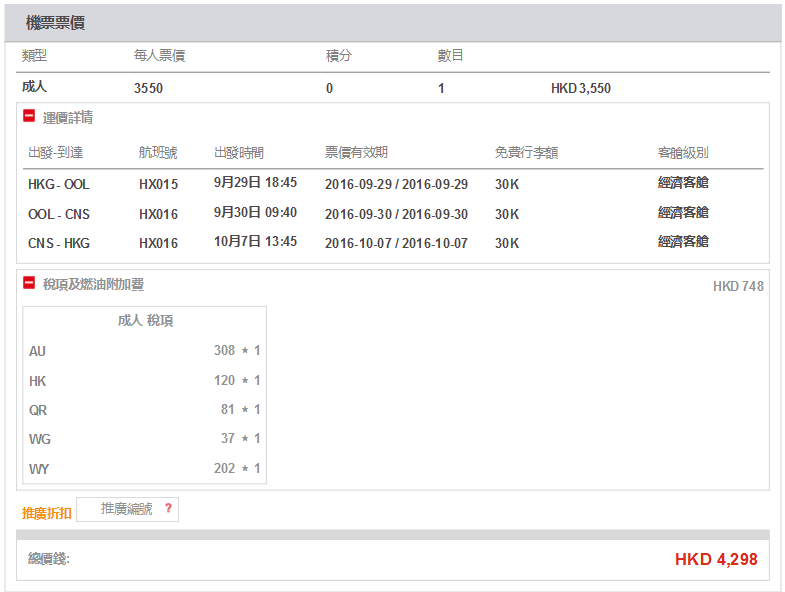Click the 成人 passenger type cell

pos(34,87)
